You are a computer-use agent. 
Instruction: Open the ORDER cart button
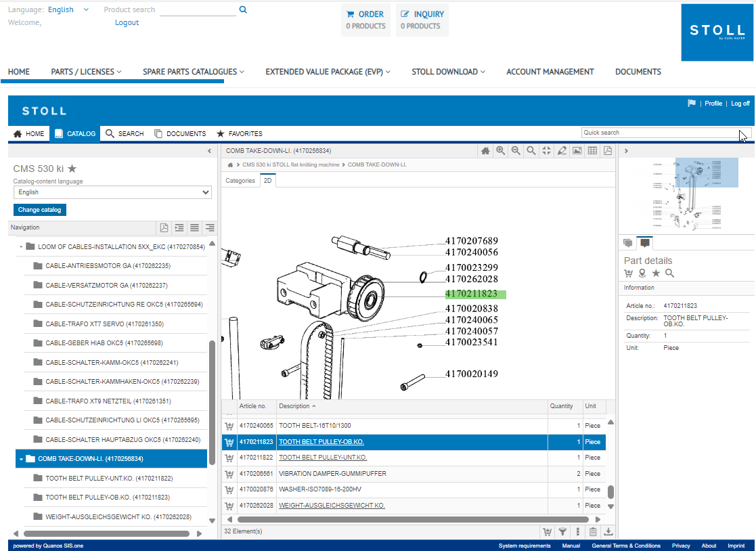point(365,20)
